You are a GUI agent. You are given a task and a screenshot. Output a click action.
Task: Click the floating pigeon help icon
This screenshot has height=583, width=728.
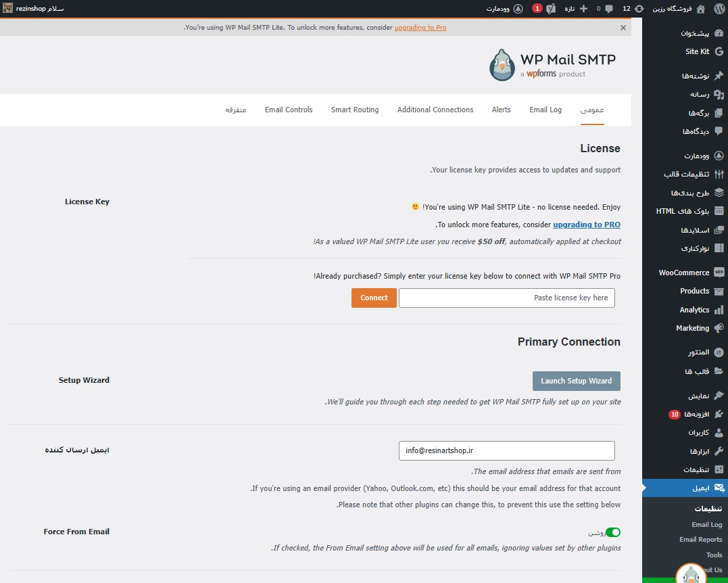coord(691,574)
